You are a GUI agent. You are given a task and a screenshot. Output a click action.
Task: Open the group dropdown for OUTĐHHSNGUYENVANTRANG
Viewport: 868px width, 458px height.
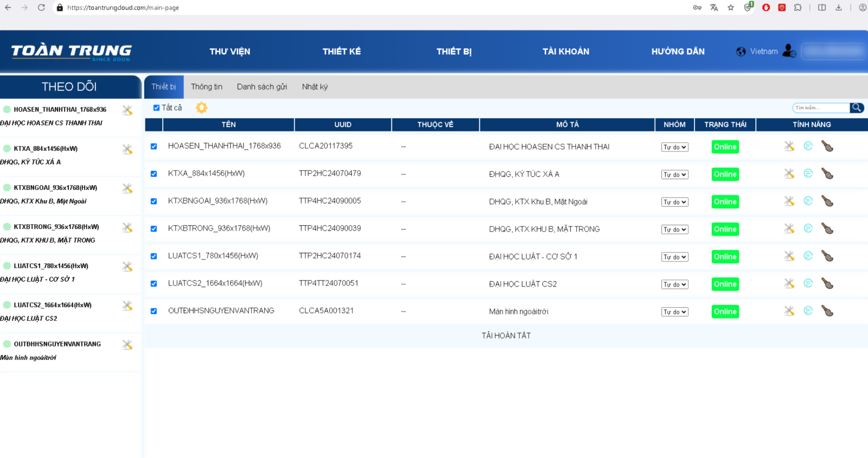click(674, 312)
